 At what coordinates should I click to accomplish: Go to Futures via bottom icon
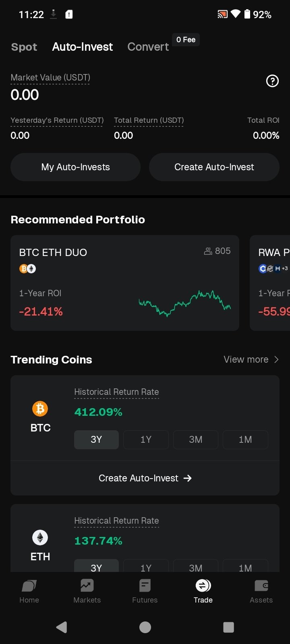tap(145, 586)
